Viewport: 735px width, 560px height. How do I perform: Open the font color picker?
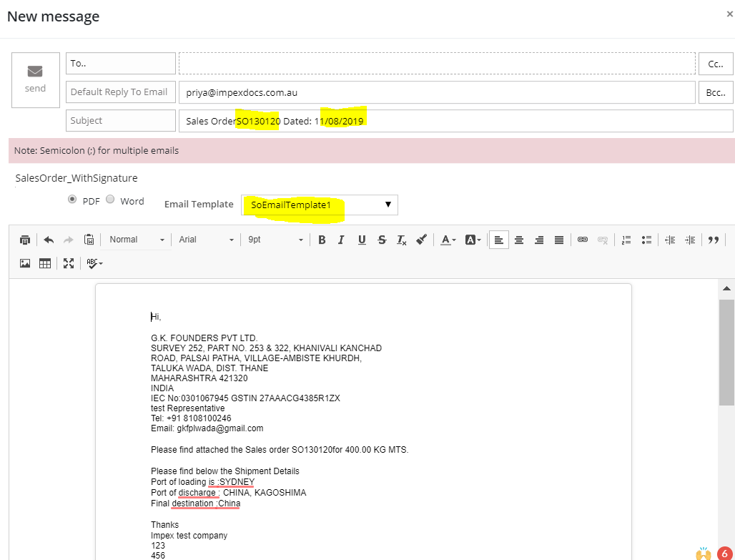tap(448, 240)
